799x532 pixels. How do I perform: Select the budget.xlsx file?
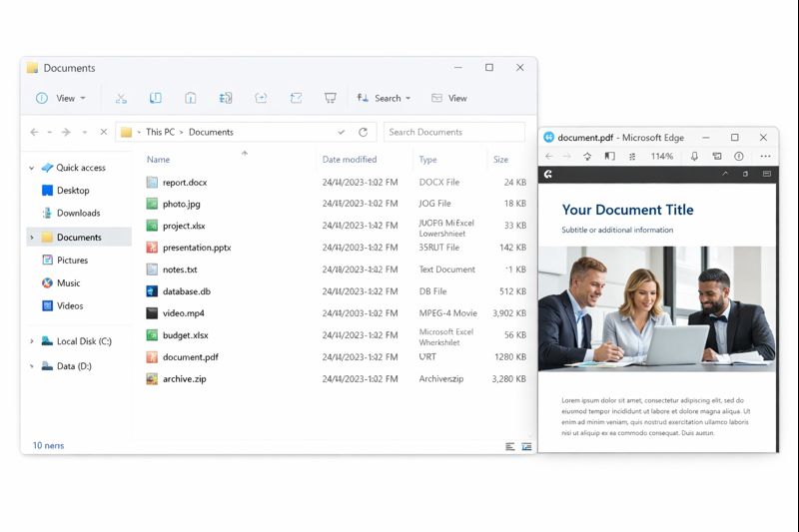click(x=185, y=335)
